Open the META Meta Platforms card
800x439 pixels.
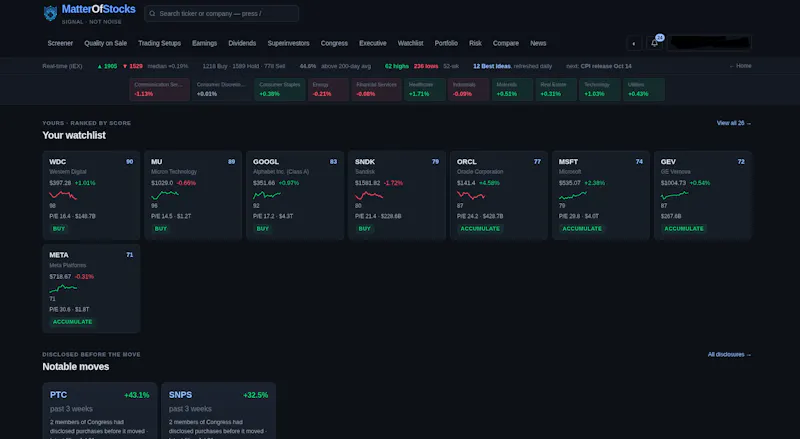click(x=91, y=288)
